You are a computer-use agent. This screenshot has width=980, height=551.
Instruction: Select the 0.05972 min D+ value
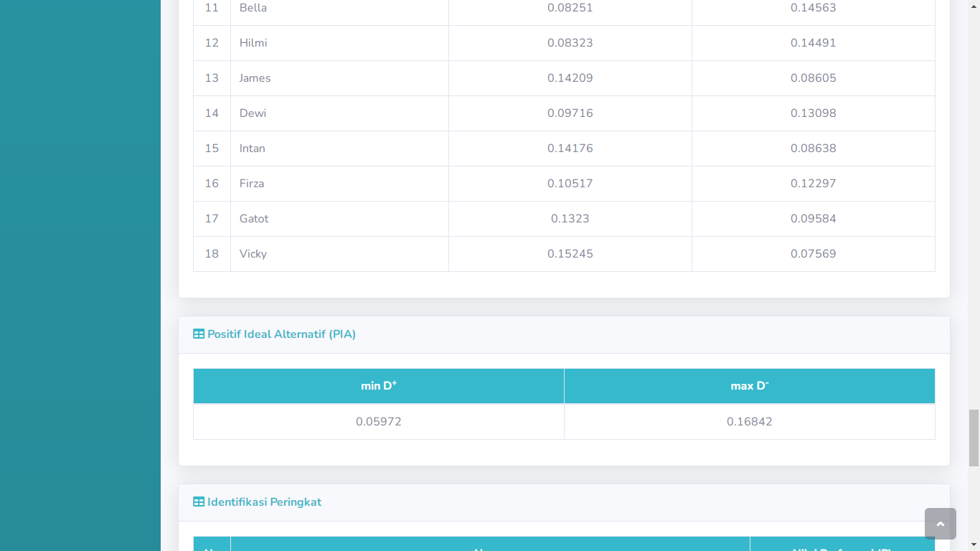coord(379,422)
